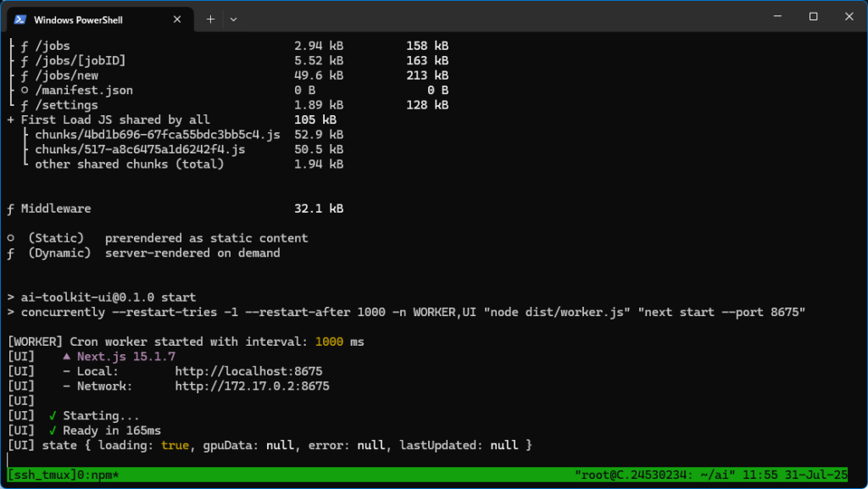The image size is (868, 489).
Task: Click the tmux '[ssh_tmux]0:npm*' window label
Action: (63, 475)
